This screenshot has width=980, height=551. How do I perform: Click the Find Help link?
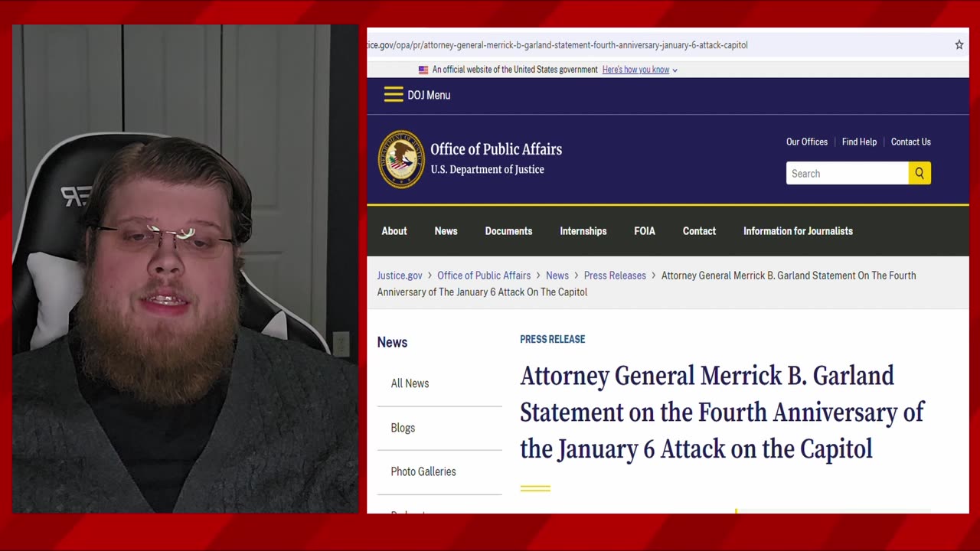(x=859, y=142)
